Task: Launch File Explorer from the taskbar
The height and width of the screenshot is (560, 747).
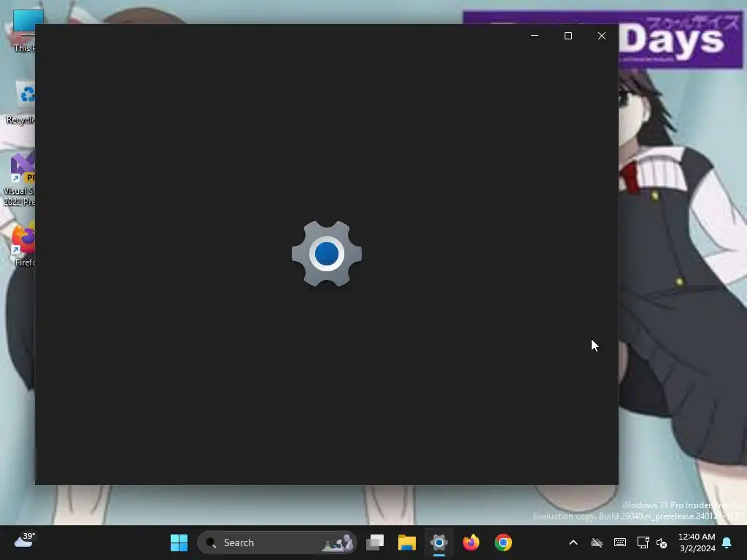Action: pos(407,542)
